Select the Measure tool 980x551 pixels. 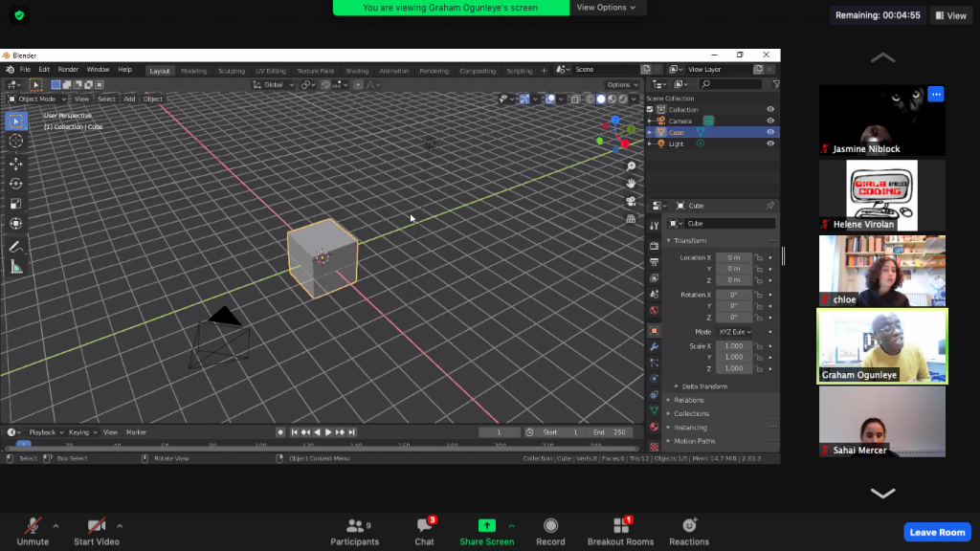(15, 267)
